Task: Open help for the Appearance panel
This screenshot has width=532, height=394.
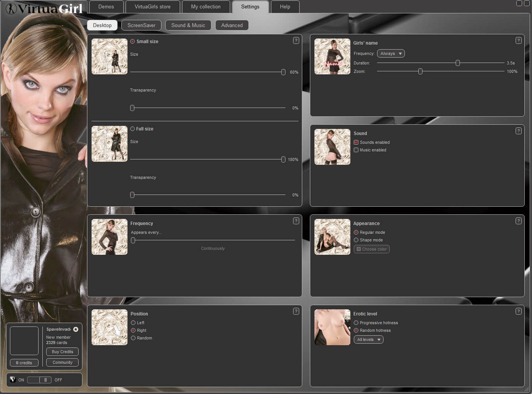Action: [518, 221]
